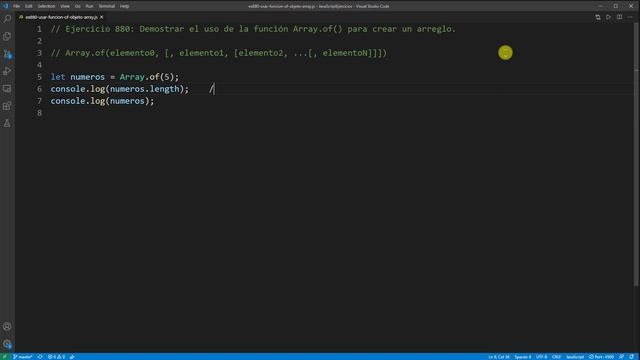
Task: Open Run and Debug view
Action: coord(7,71)
